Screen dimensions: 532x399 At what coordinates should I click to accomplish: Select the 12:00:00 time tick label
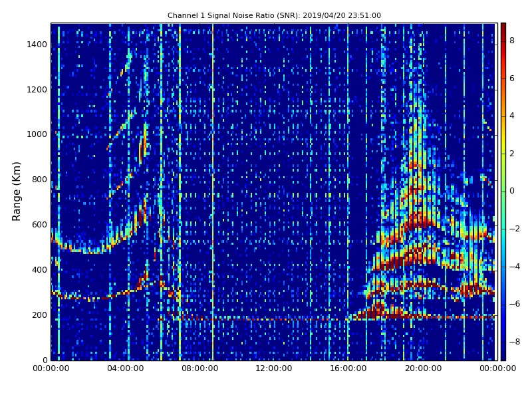[x=274, y=368]
